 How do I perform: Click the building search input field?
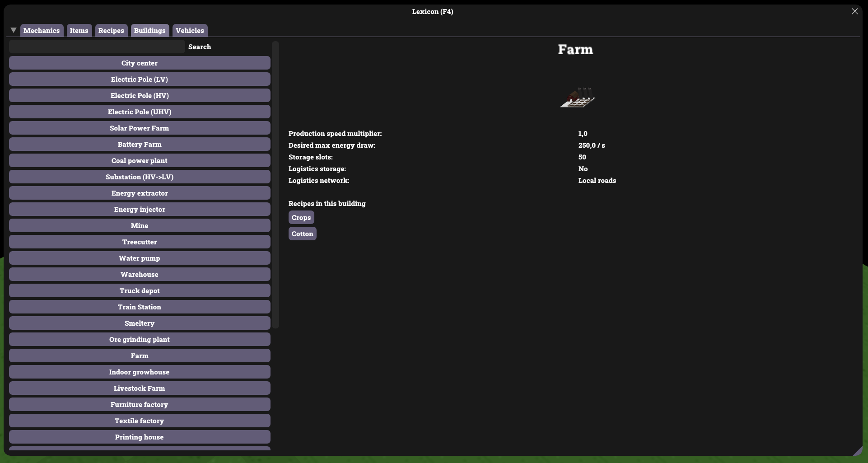97,47
